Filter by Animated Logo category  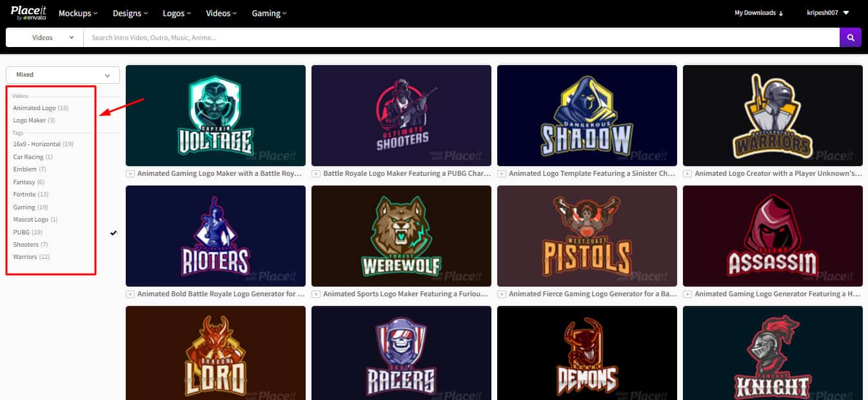click(41, 108)
